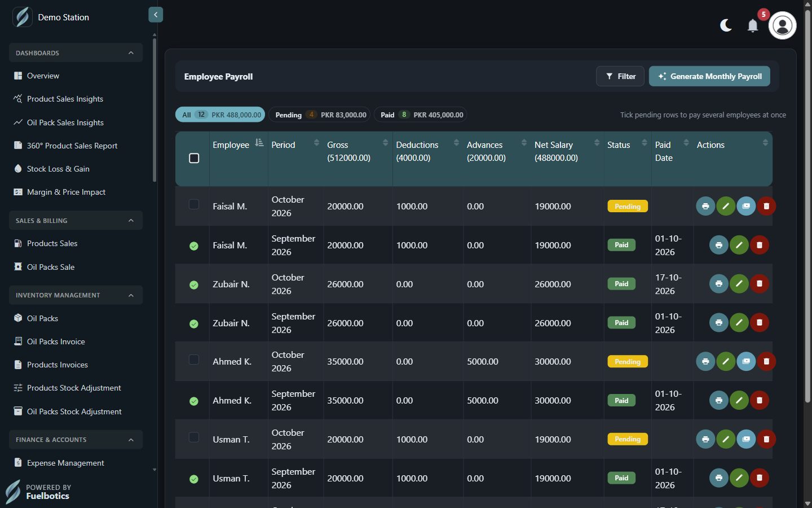Open the Products Sales link
Screen dimensions: 812x508
52,243
